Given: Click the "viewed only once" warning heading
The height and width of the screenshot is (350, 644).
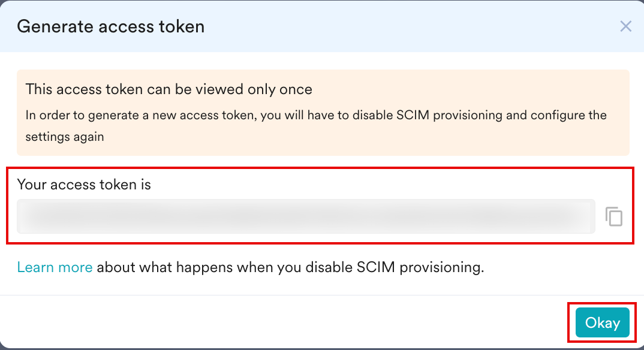Looking at the screenshot, I should pos(168,90).
